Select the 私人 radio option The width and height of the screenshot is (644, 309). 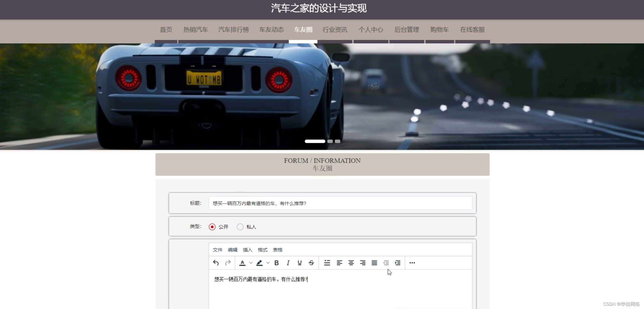[240, 227]
